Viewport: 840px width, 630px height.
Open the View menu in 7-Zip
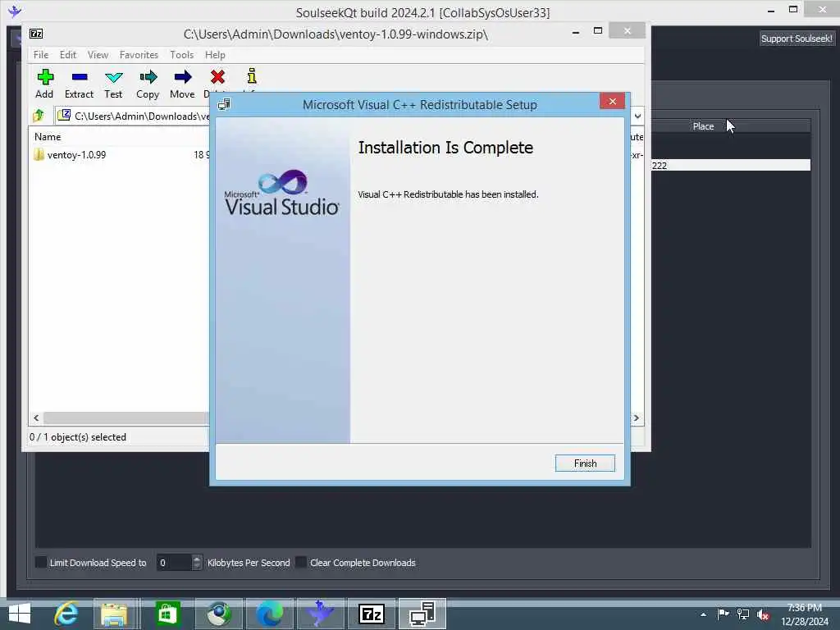98,55
